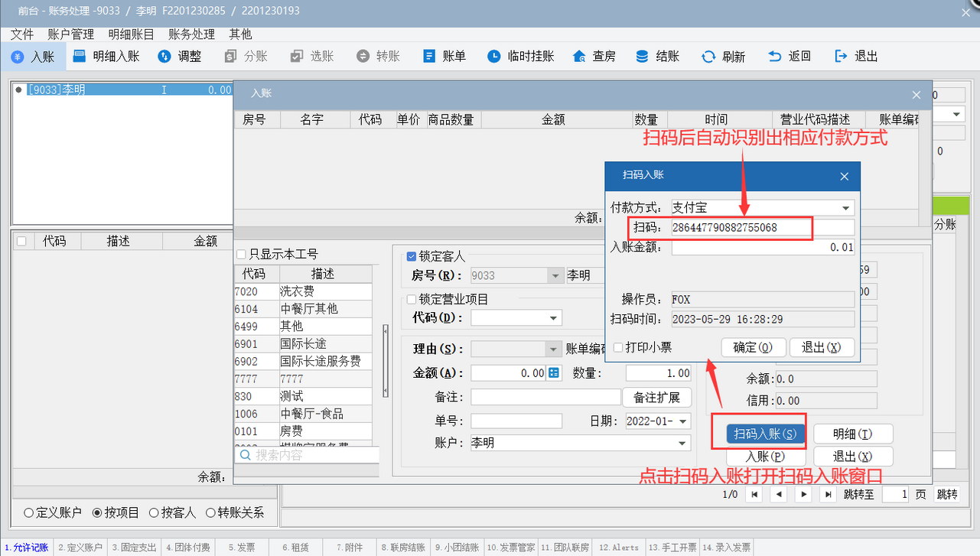Screen dimensions: 980x556
Task: Select the 调整 toolbar tool
Action: point(180,57)
